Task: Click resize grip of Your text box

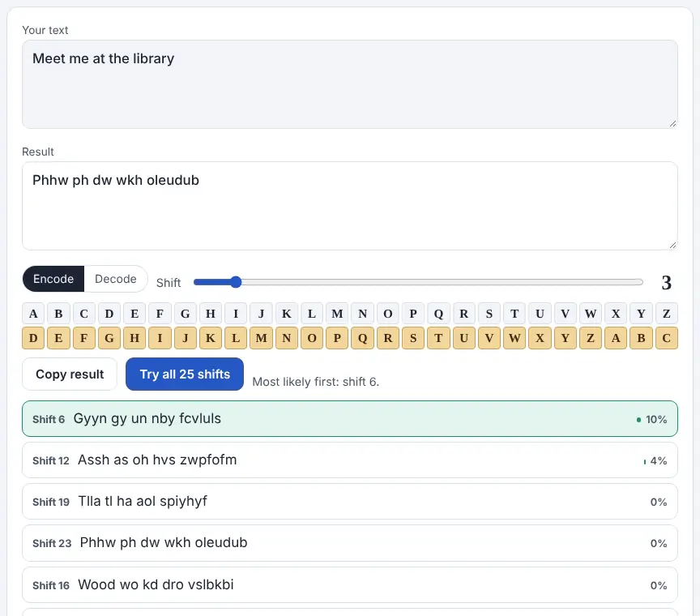Action: point(672,124)
